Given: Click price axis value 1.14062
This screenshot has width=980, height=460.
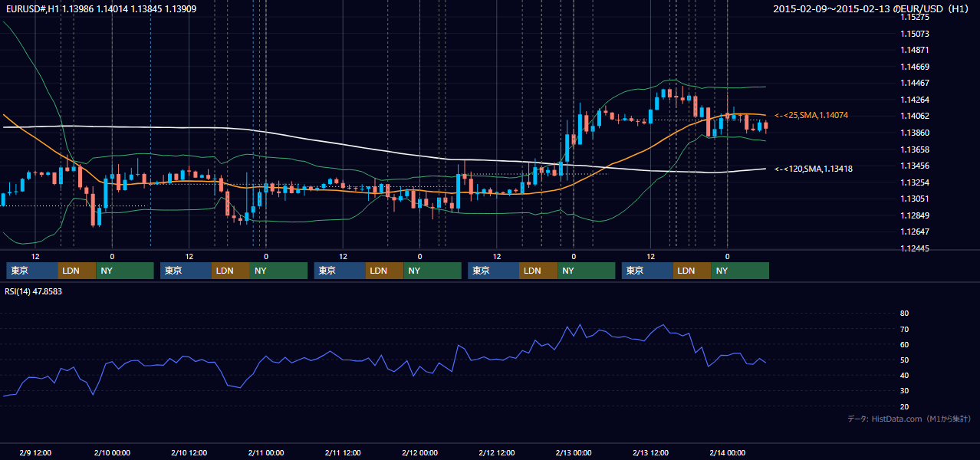Looking at the screenshot, I should click(x=914, y=116).
